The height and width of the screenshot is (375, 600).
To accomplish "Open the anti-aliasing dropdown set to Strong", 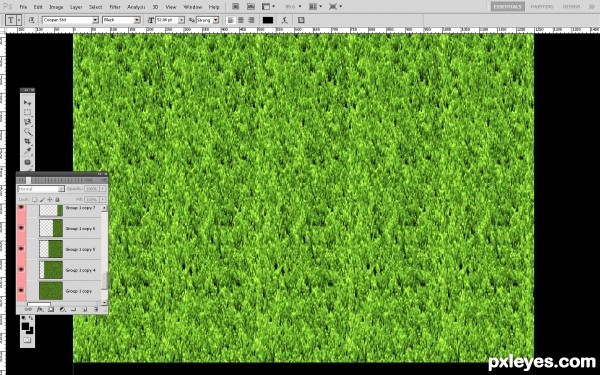I will coord(207,20).
